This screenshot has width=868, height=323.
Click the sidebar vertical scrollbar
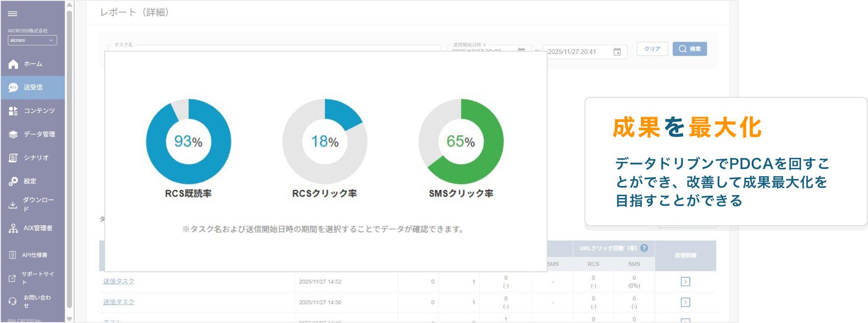(x=69, y=157)
